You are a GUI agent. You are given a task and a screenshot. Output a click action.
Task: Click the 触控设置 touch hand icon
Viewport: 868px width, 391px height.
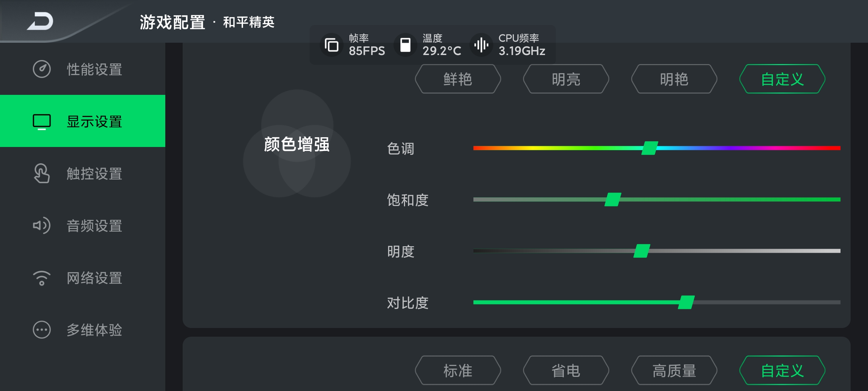[x=42, y=173]
